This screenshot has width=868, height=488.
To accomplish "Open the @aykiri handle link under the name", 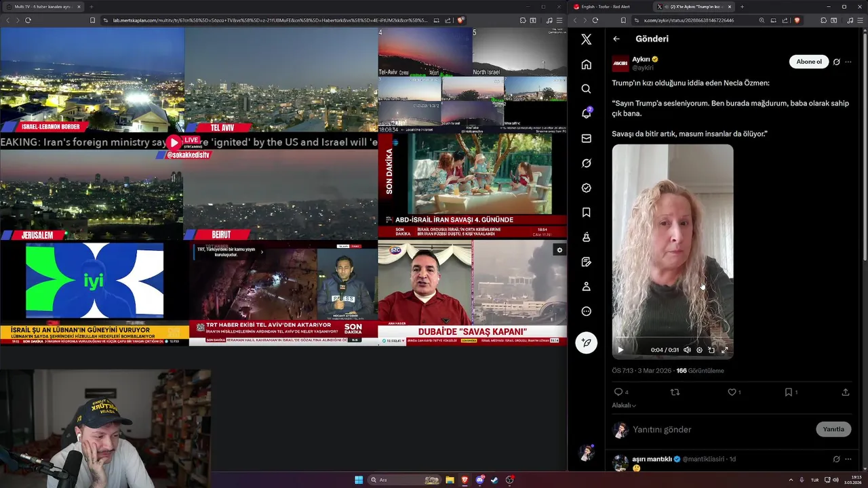I will point(643,68).
